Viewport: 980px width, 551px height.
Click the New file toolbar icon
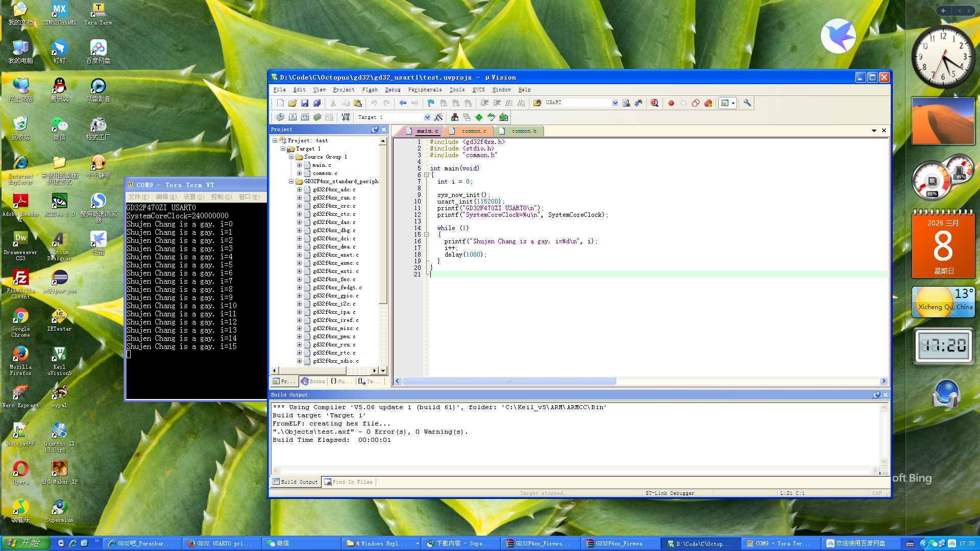click(280, 103)
